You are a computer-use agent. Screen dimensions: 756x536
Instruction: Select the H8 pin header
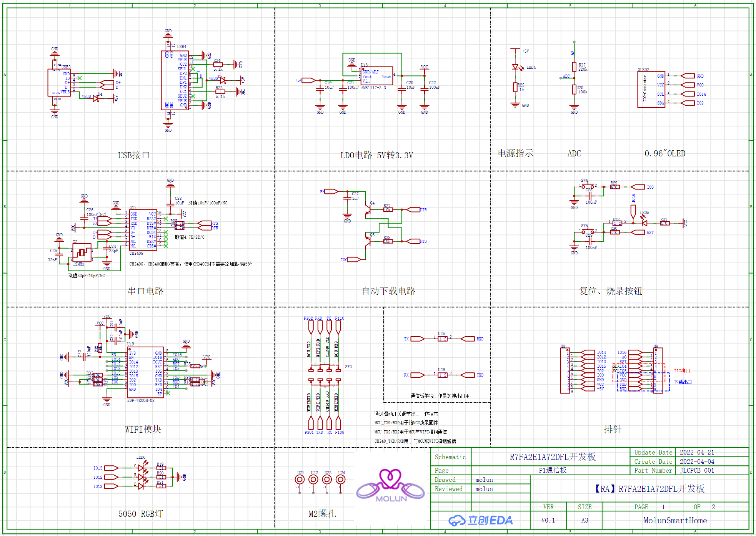565,371
